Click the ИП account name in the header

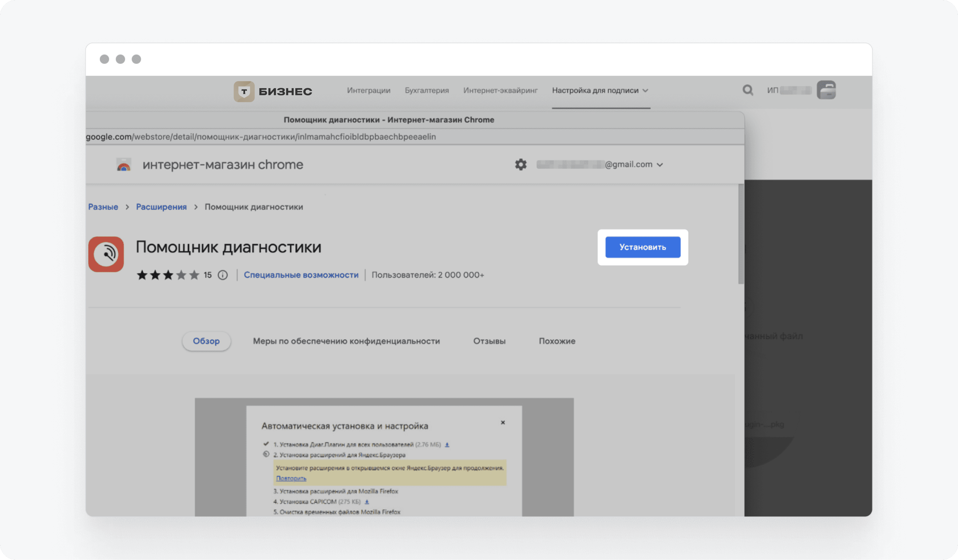coord(789,90)
